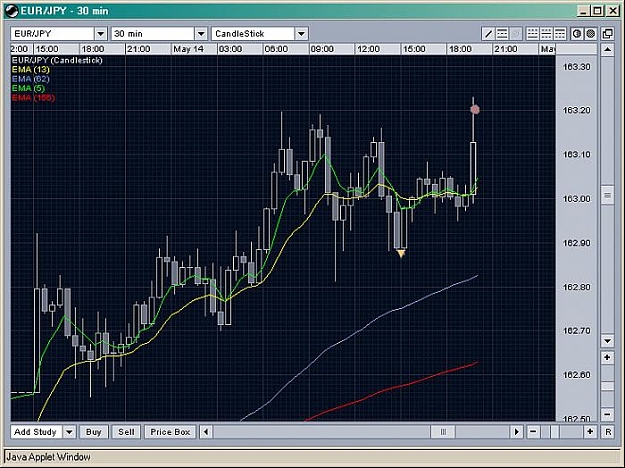Click the detach chart window icon
Viewport: 625px width, 468px height.
pyautogui.click(x=607, y=34)
